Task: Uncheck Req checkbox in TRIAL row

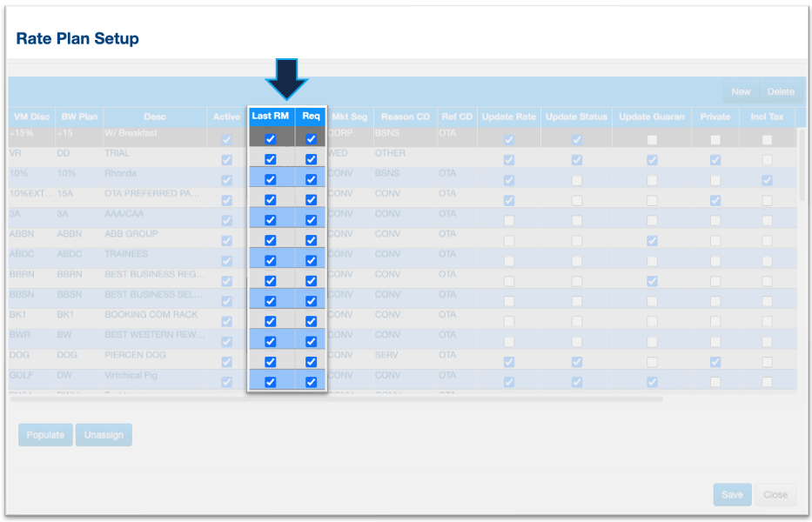Action: pyautogui.click(x=311, y=159)
